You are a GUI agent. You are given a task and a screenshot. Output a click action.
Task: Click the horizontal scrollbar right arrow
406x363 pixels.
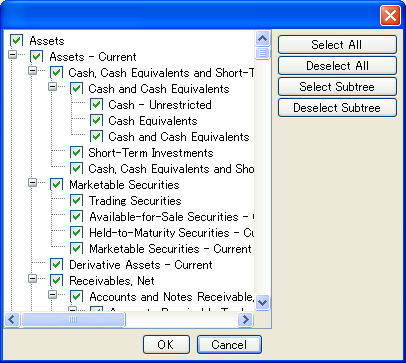pyautogui.click(x=246, y=320)
